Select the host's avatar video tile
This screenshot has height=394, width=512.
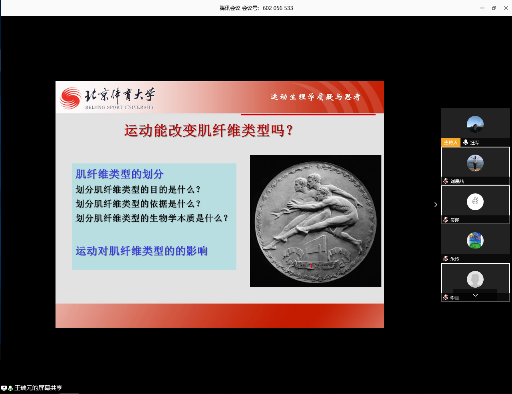click(x=475, y=124)
